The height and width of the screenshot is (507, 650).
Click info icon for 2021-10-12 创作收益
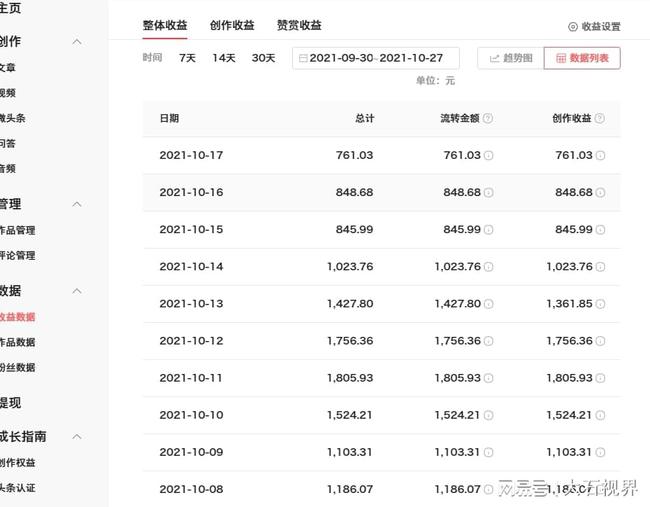(600, 341)
